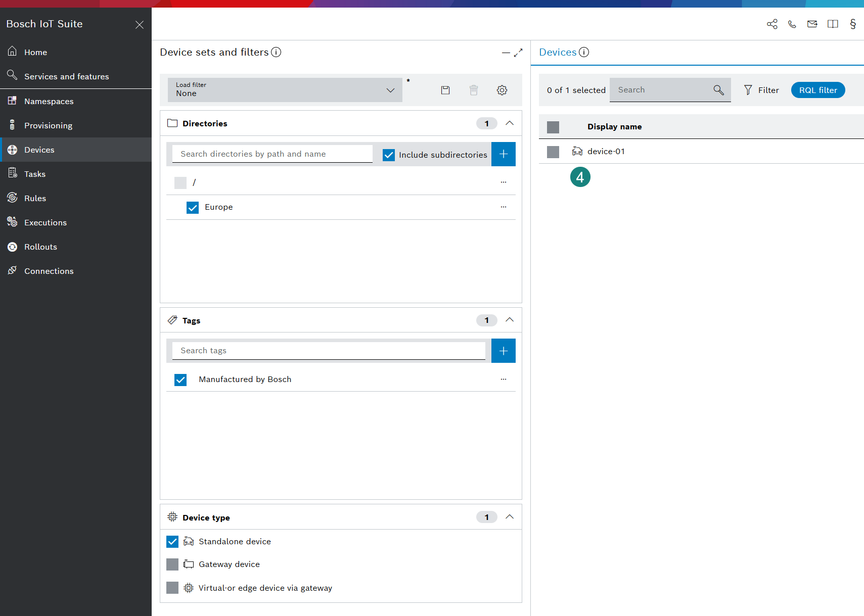Add tag with plus button

[504, 351]
